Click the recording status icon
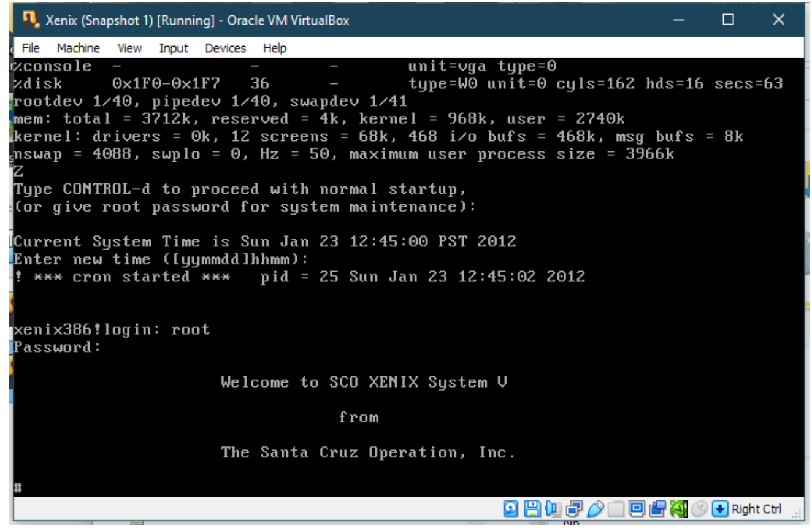 point(657,509)
